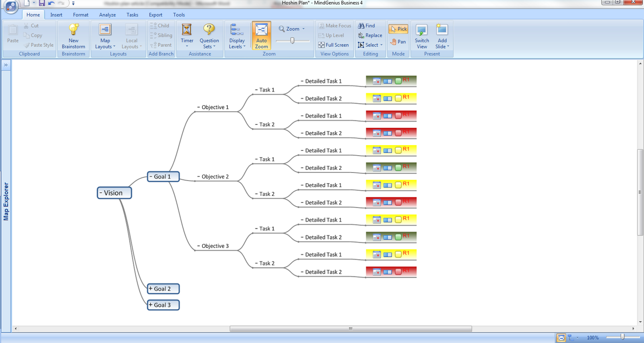The width and height of the screenshot is (644, 343).
Task: Click the Paste clipboard icon
Action: [13, 30]
